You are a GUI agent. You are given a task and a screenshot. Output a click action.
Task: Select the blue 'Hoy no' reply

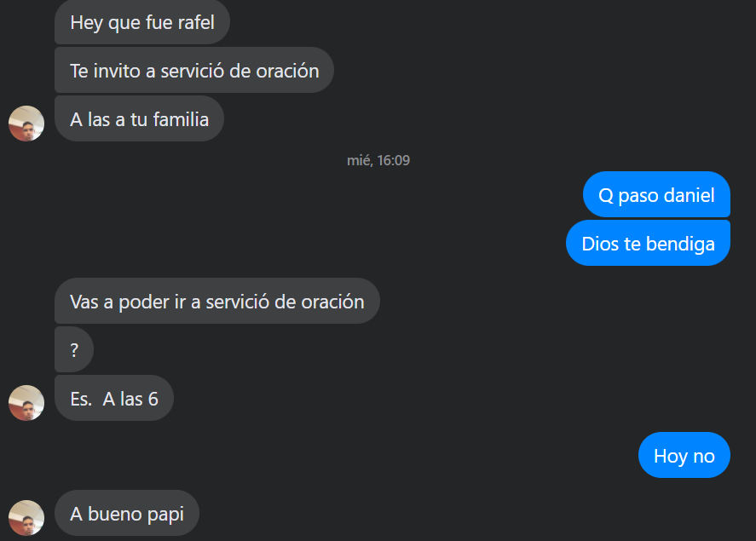[684, 455]
